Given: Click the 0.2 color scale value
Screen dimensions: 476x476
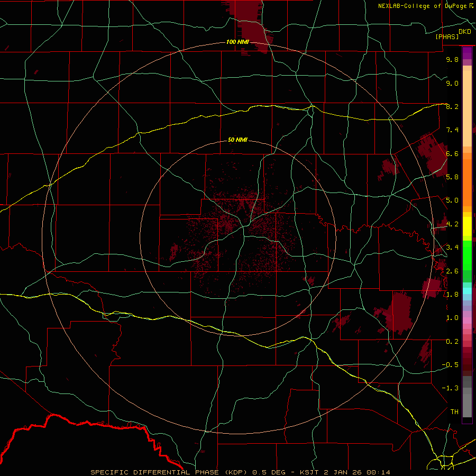Looking at the screenshot, I should click(x=452, y=342).
